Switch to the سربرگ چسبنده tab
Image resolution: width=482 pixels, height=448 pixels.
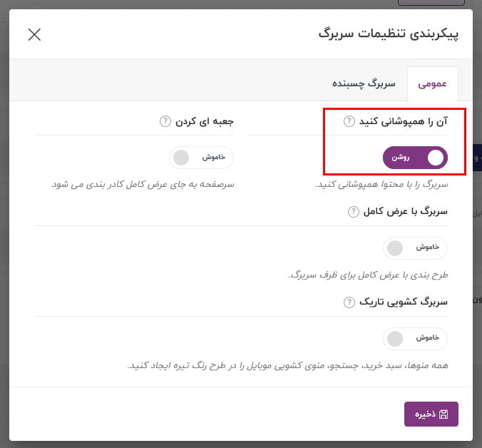(x=364, y=83)
